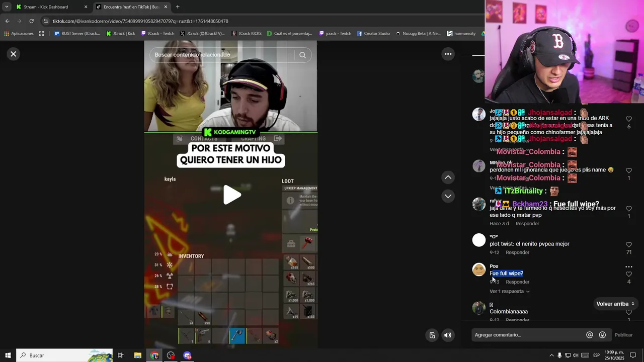
Task: Click 'plot twist: el nenito pvpea mejor' text
Action: tap(529, 244)
